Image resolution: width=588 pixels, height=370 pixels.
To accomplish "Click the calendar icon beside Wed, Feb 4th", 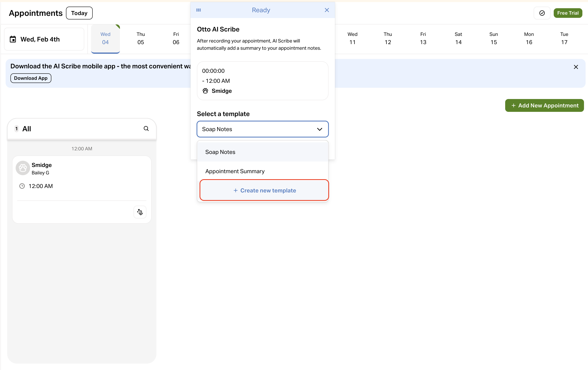I will coord(13,39).
